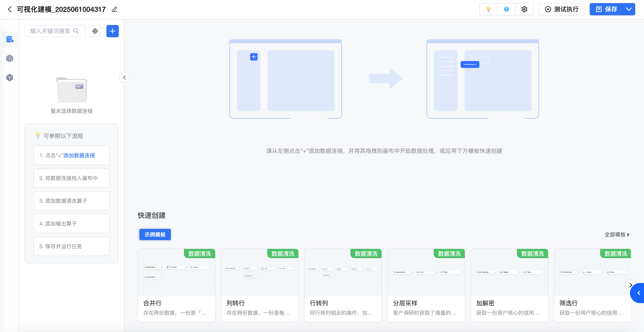This screenshot has height=332, width=644.
Task: Select the dashed cube sidebar icon
Action: (9, 58)
